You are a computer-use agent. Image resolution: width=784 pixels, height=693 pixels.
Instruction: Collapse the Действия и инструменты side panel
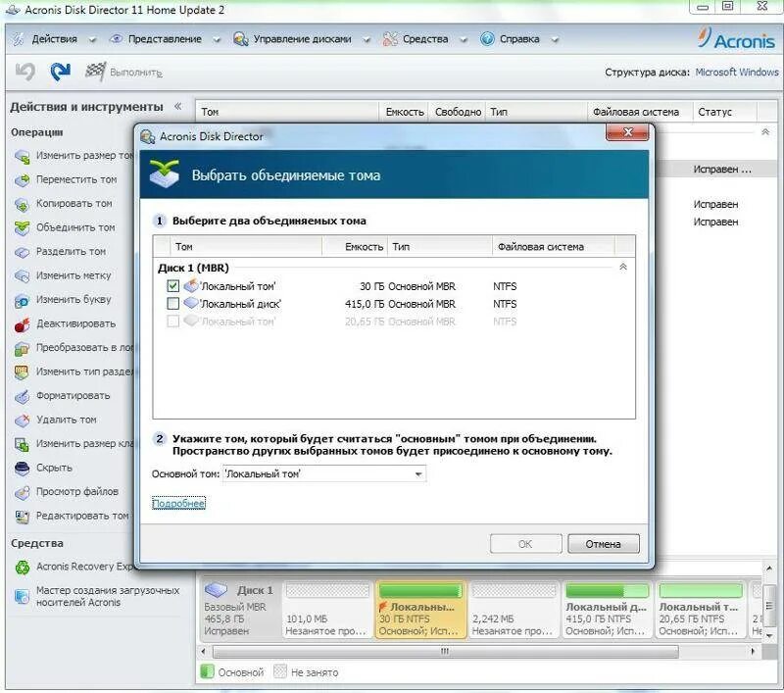tap(177, 107)
